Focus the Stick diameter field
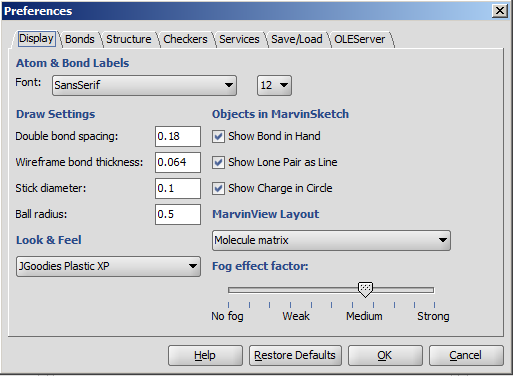The image size is (513, 376). coord(178,188)
